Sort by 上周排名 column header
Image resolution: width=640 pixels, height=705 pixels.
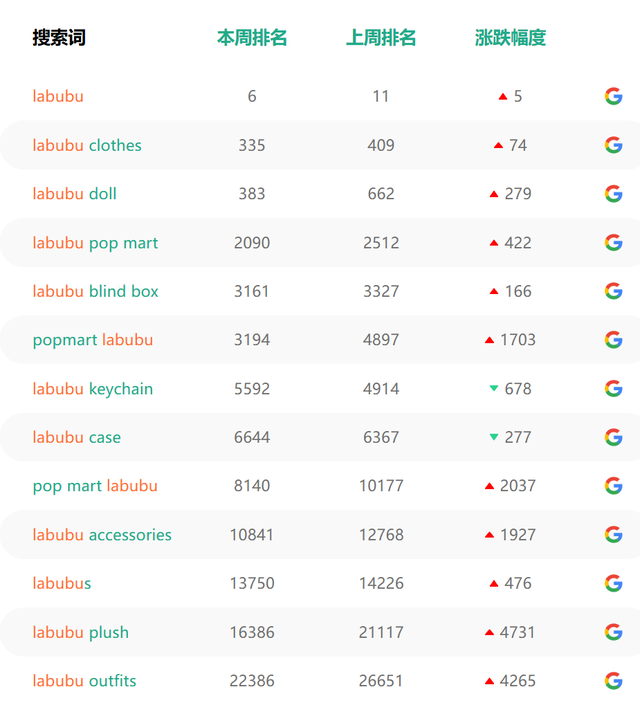pyautogui.click(x=381, y=38)
